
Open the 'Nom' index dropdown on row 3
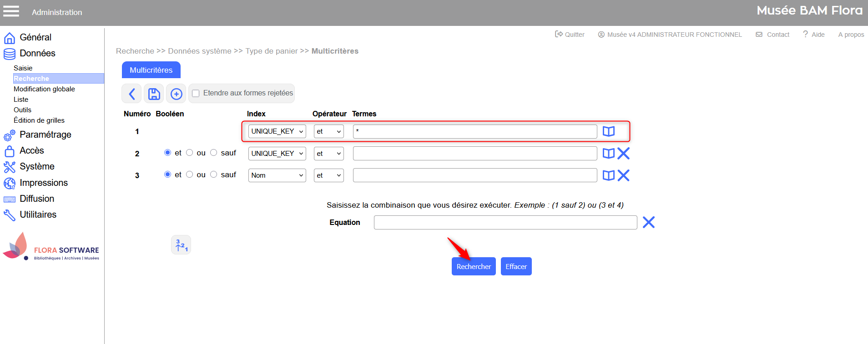277,175
